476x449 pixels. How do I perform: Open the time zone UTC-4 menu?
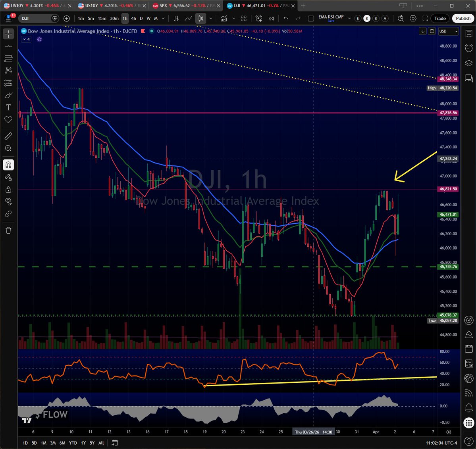click(x=441, y=443)
